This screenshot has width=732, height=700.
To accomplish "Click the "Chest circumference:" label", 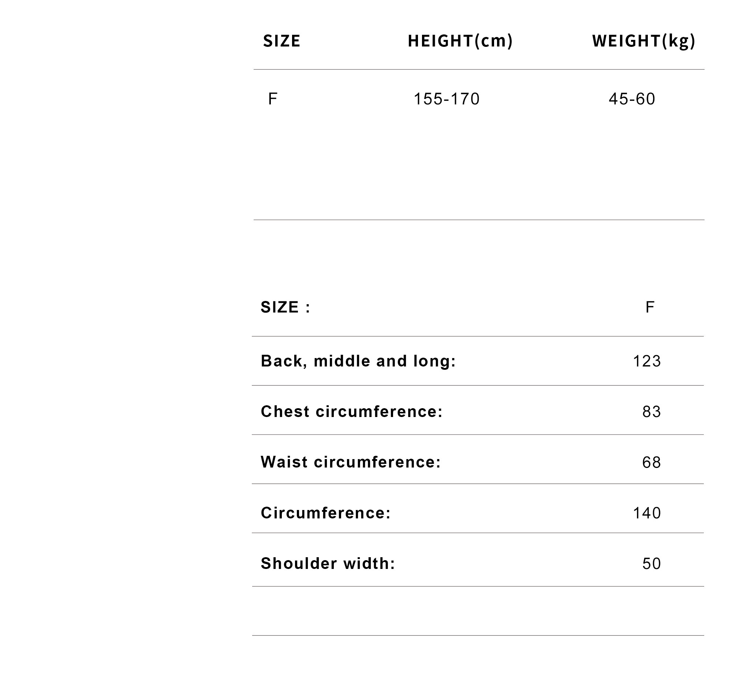I will pyautogui.click(x=351, y=411).
